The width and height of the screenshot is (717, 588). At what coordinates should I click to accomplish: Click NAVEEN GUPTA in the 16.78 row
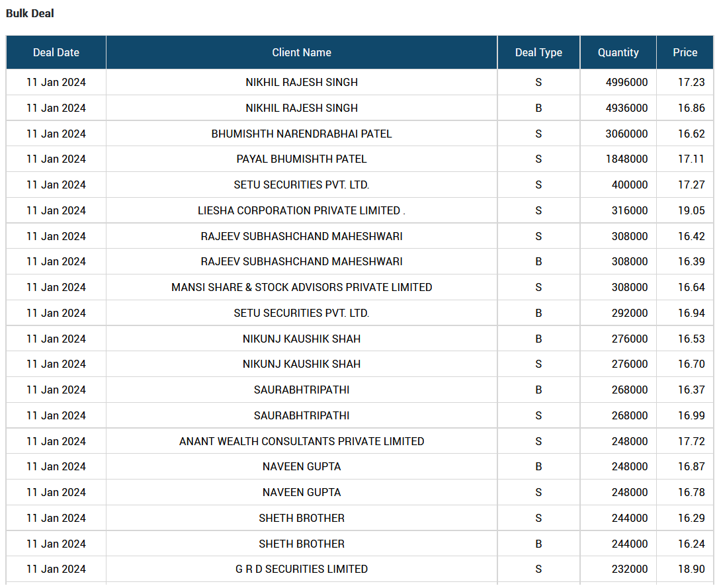pyautogui.click(x=302, y=492)
